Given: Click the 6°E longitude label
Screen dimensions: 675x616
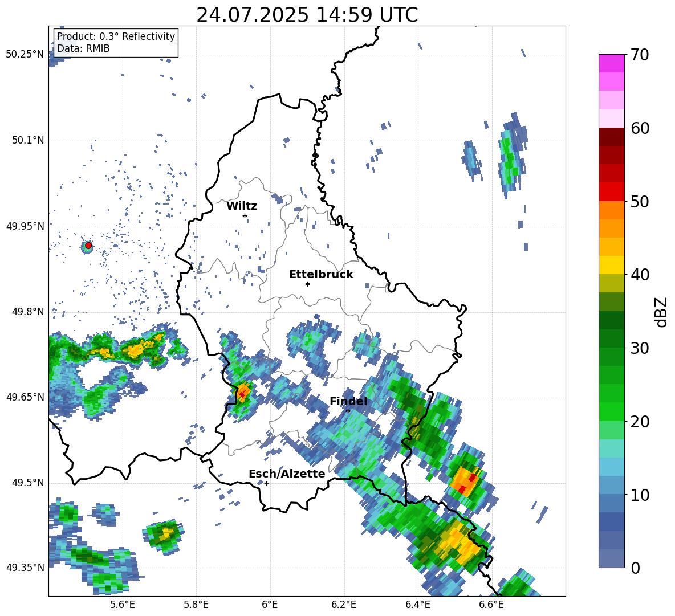Looking at the screenshot, I should point(270,605).
